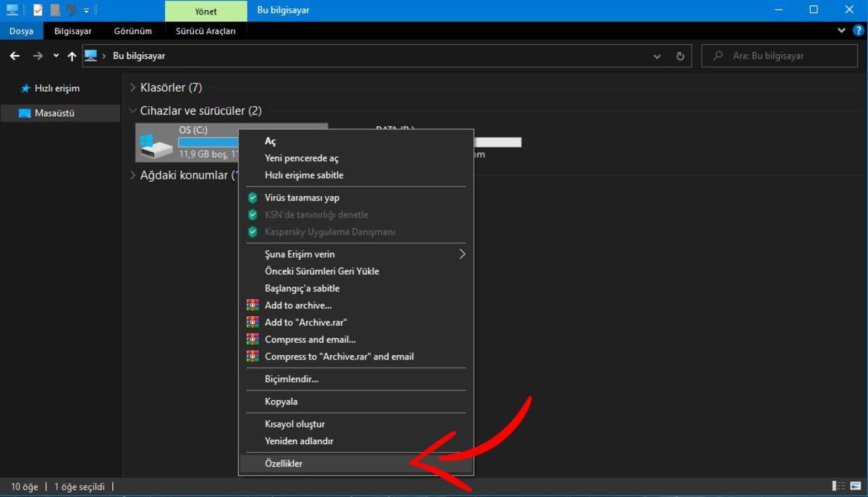
Task: Click the This PC icon in address bar
Action: 90,56
